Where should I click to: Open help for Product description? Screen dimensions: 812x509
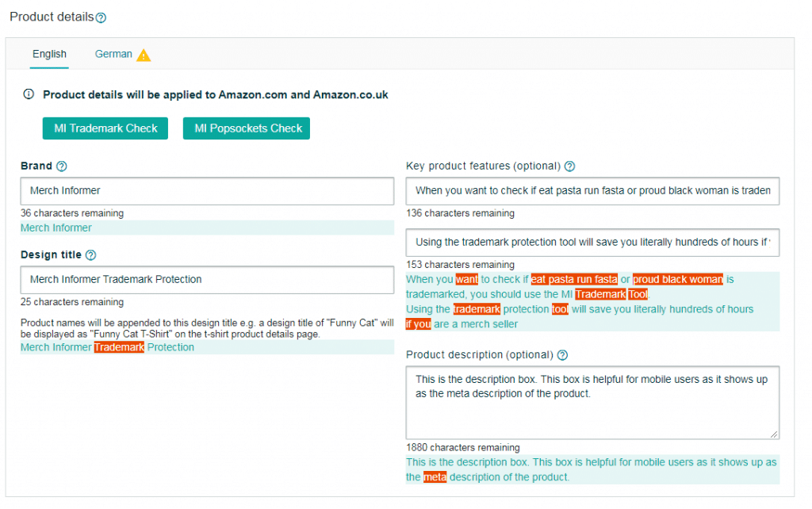pyautogui.click(x=562, y=354)
